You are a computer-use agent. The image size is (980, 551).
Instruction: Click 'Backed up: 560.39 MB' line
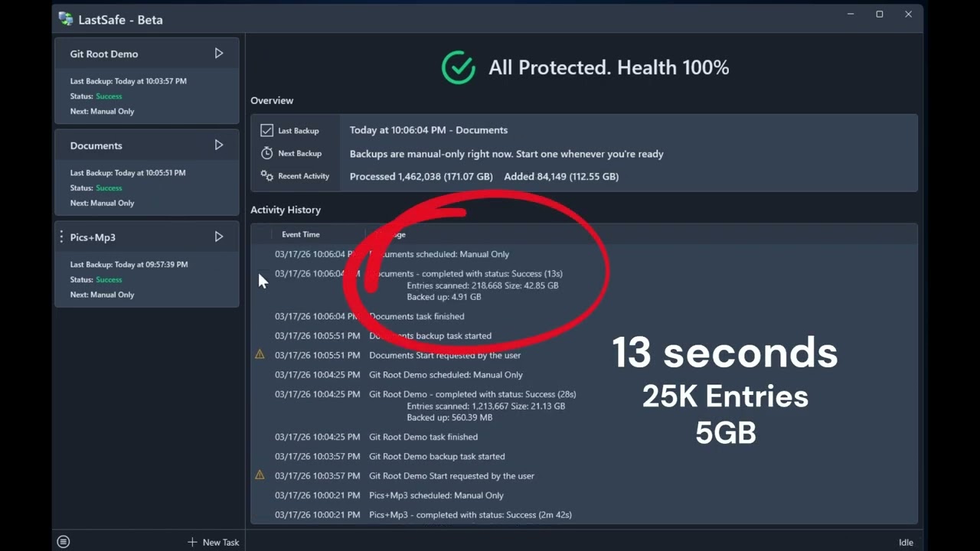449,418
